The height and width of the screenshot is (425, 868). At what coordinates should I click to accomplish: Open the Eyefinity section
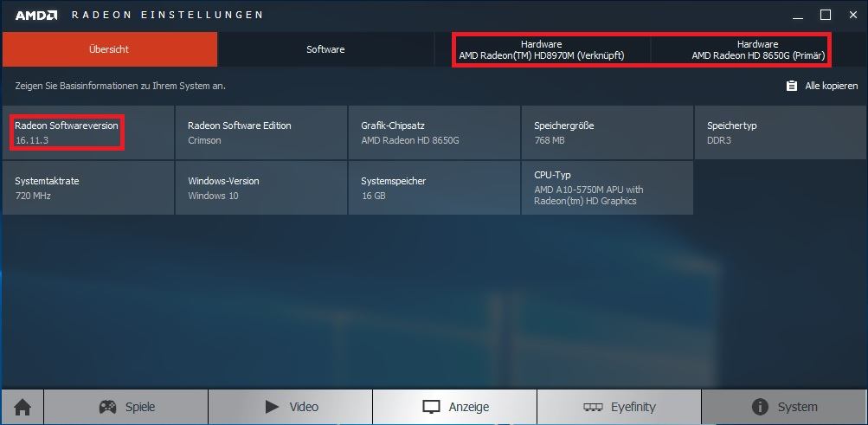(619, 408)
